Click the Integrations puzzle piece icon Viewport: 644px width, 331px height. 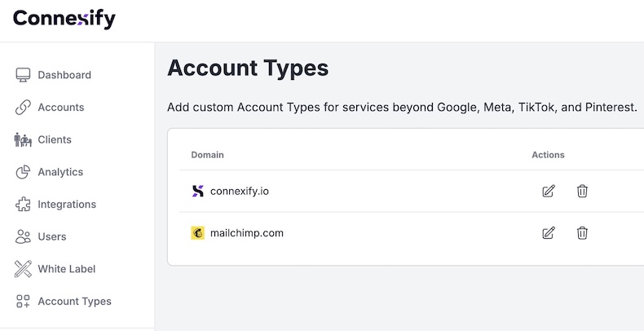coord(23,205)
